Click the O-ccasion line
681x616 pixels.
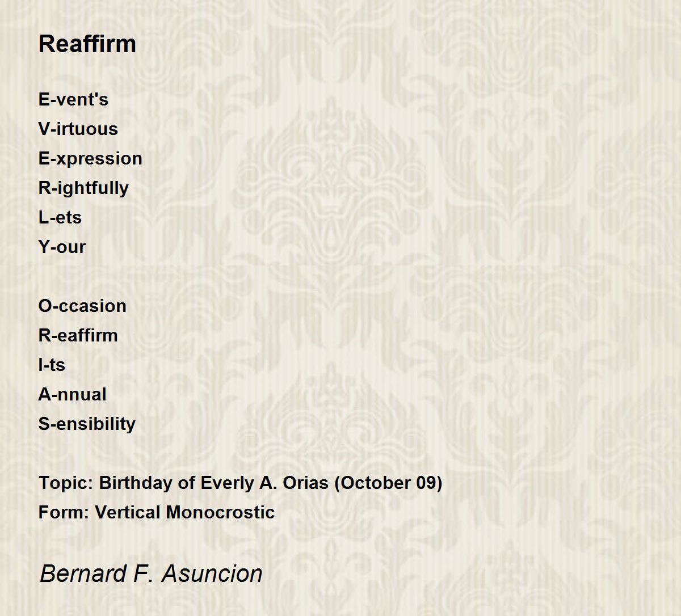click(x=82, y=306)
